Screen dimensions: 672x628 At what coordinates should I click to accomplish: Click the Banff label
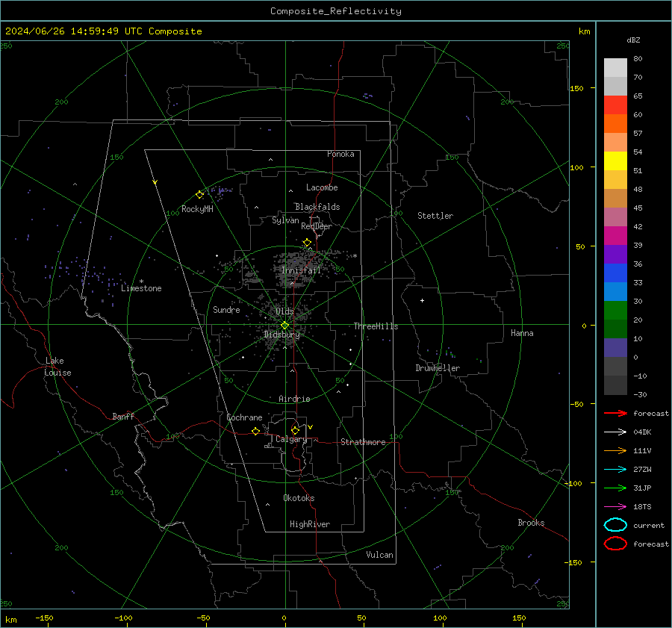click(x=123, y=416)
